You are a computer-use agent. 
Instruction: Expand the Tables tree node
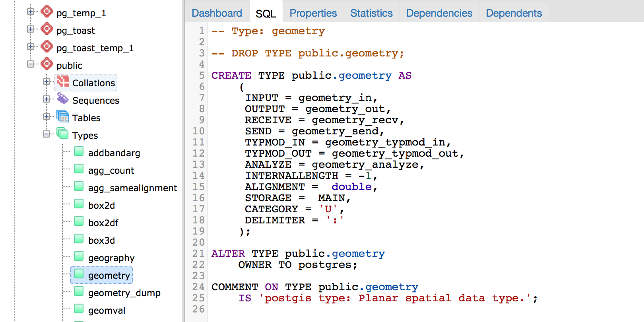pos(47,116)
